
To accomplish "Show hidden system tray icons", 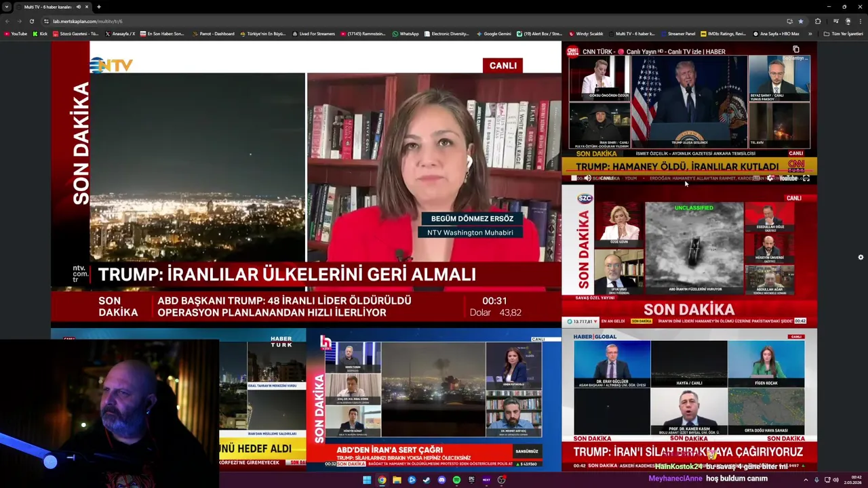I will [x=806, y=480].
